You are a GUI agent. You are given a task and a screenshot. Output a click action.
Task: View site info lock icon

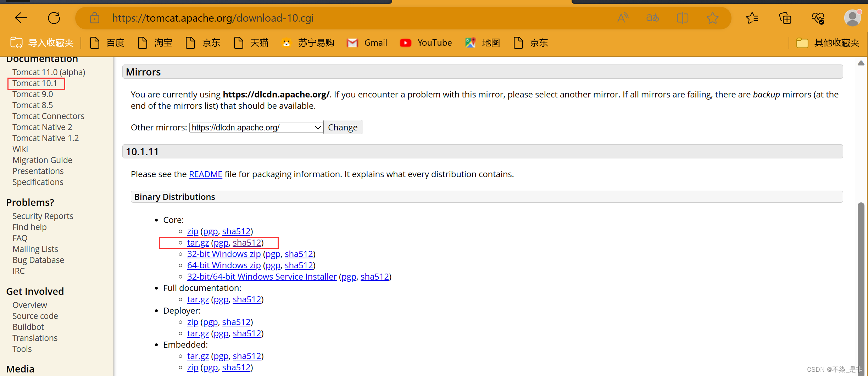(x=94, y=18)
